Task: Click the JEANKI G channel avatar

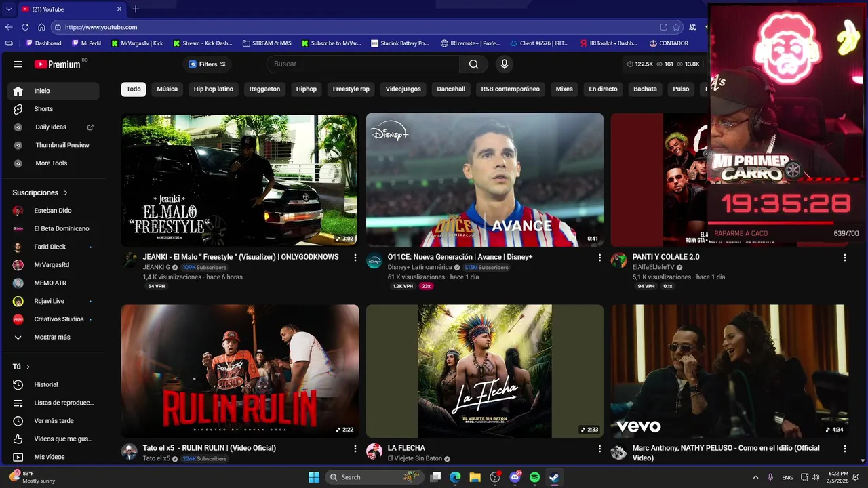Action: 130,261
